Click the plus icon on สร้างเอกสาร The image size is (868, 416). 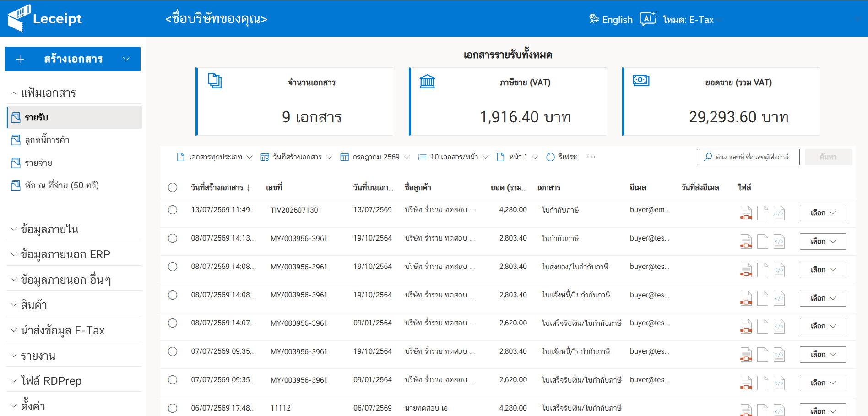click(20, 59)
